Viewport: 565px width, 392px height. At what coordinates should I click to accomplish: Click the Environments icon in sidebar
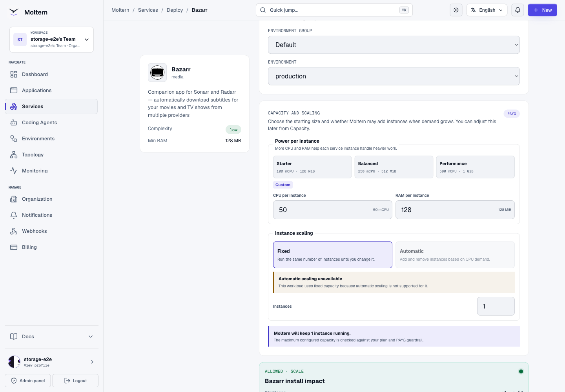(14, 139)
